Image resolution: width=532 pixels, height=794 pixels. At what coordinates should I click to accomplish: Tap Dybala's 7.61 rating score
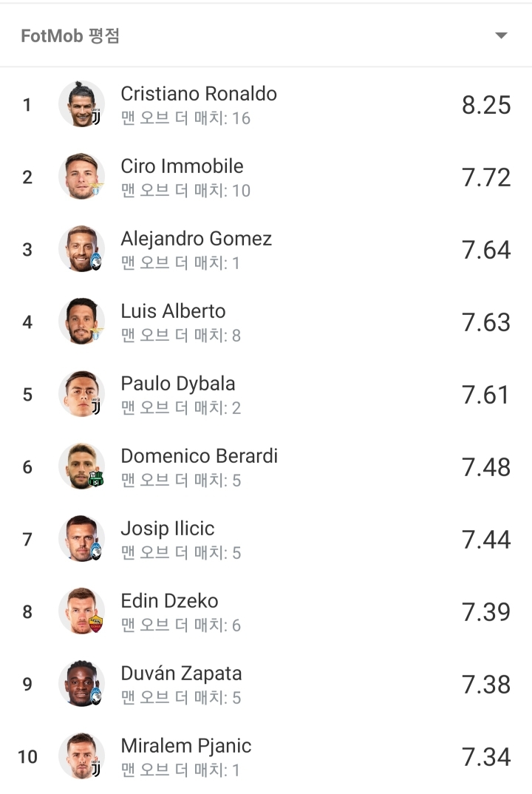pos(486,395)
